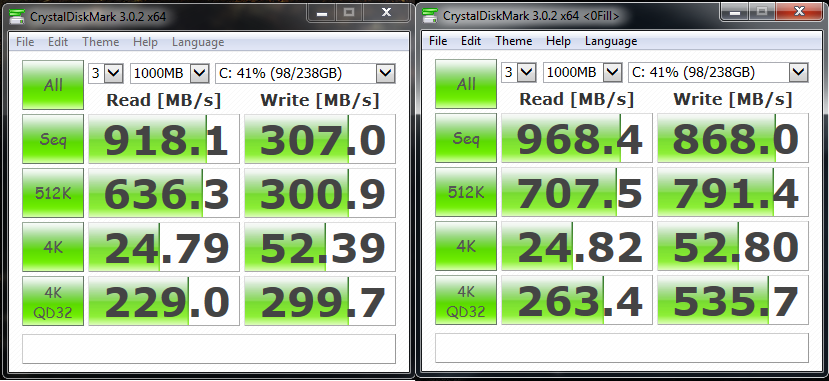
Task: Click 0Fill window title bar text
Action: tap(531, 16)
